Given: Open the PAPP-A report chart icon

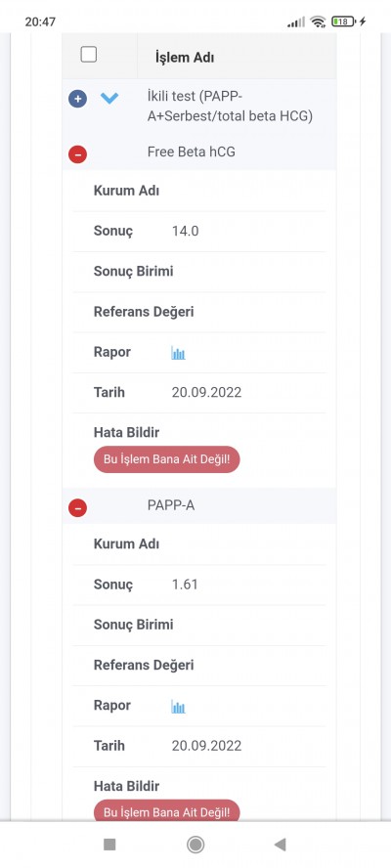Looking at the screenshot, I should coord(178,706).
